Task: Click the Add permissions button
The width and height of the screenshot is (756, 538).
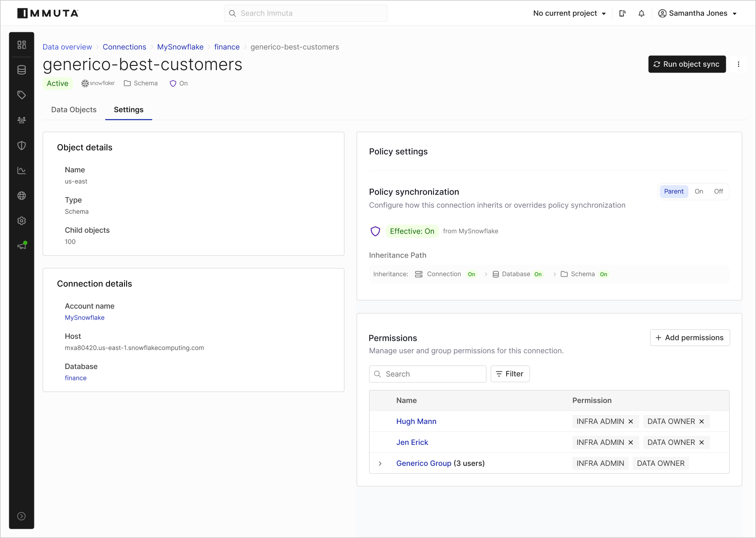Action: pyautogui.click(x=689, y=338)
